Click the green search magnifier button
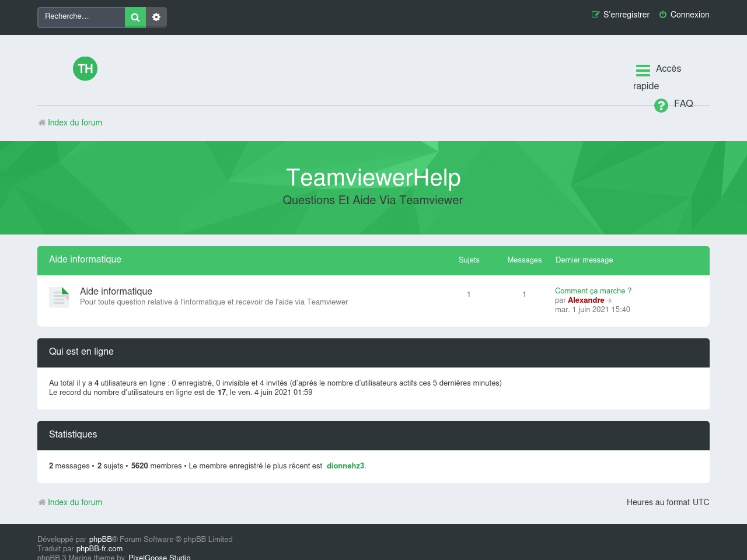 coord(135,17)
